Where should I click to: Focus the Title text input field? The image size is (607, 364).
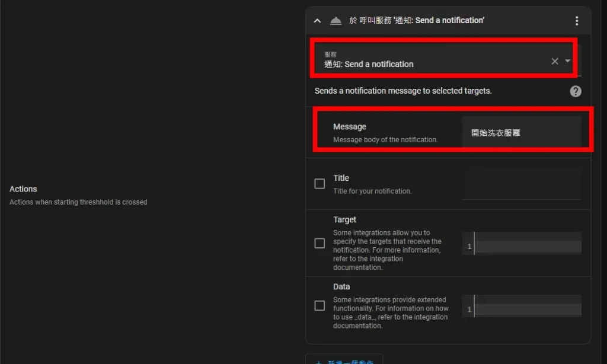[522, 184]
